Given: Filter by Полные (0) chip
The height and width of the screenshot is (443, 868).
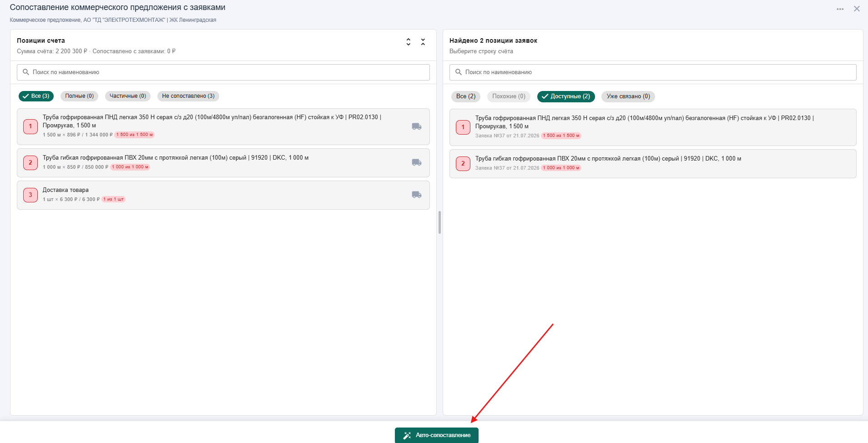Looking at the screenshot, I should click(x=79, y=96).
